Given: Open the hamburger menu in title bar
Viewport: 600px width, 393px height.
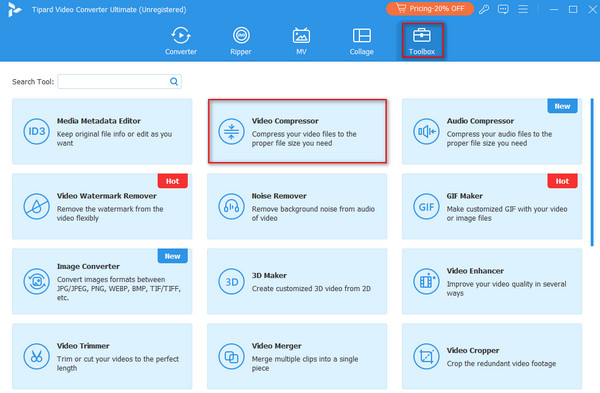Looking at the screenshot, I should pos(523,9).
